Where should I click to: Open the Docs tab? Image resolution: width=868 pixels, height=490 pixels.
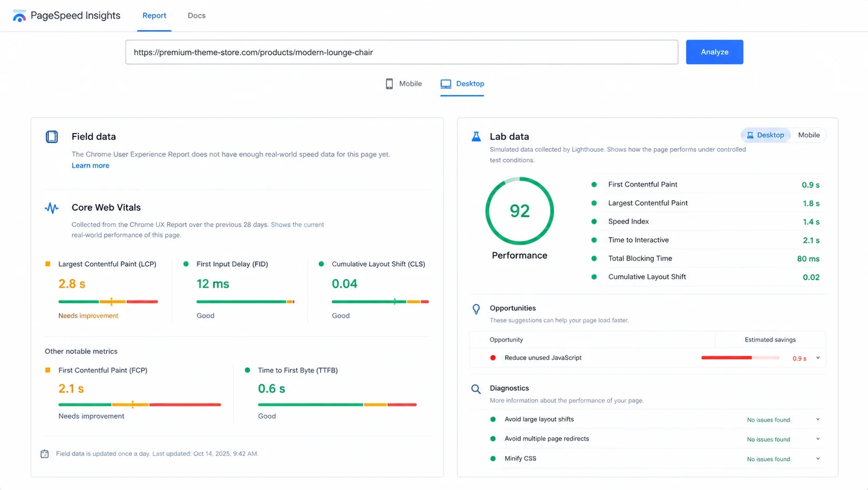tap(196, 16)
